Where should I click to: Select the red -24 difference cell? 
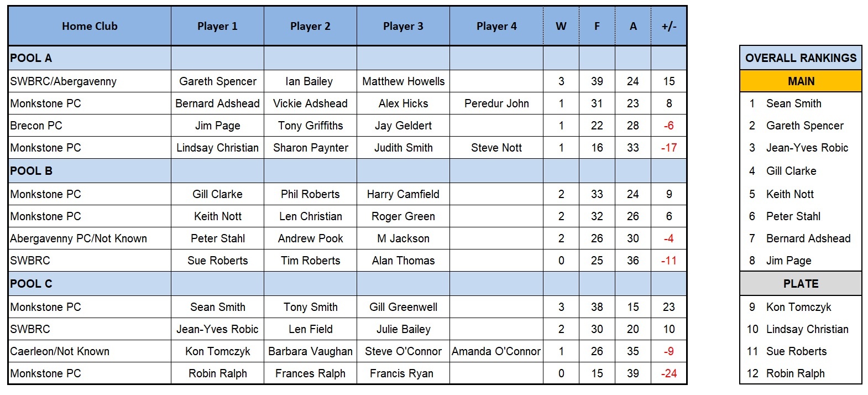point(669,373)
